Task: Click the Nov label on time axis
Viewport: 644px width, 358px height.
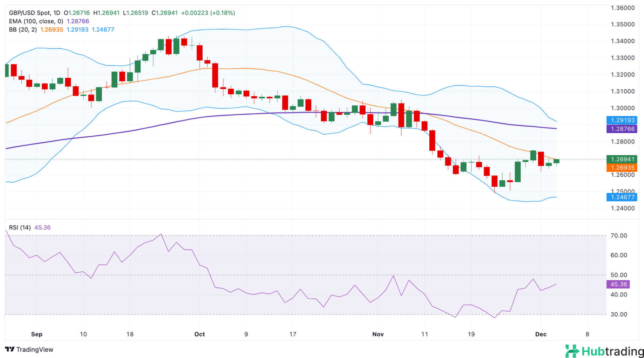Action: (x=378, y=334)
